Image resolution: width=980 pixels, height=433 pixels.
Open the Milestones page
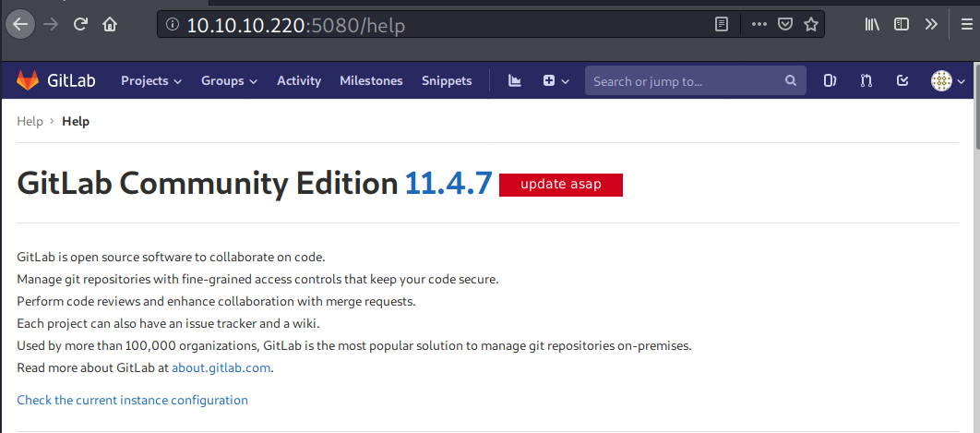(371, 80)
